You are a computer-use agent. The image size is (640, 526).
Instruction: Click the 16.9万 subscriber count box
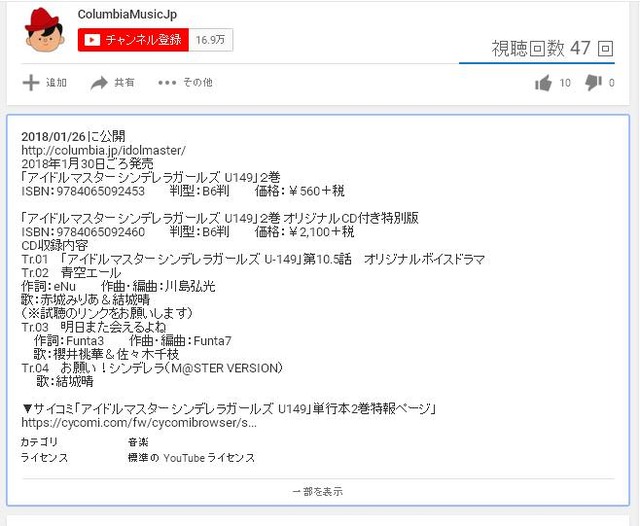pyautogui.click(x=210, y=40)
